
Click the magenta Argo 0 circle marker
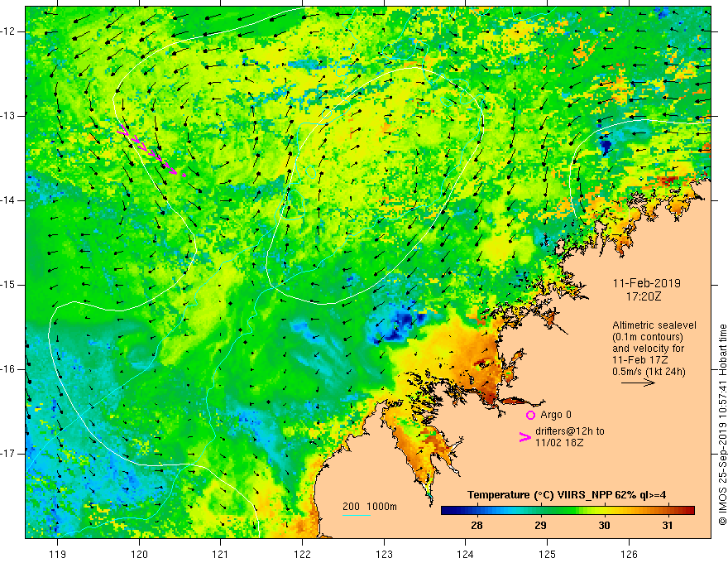[530, 416]
